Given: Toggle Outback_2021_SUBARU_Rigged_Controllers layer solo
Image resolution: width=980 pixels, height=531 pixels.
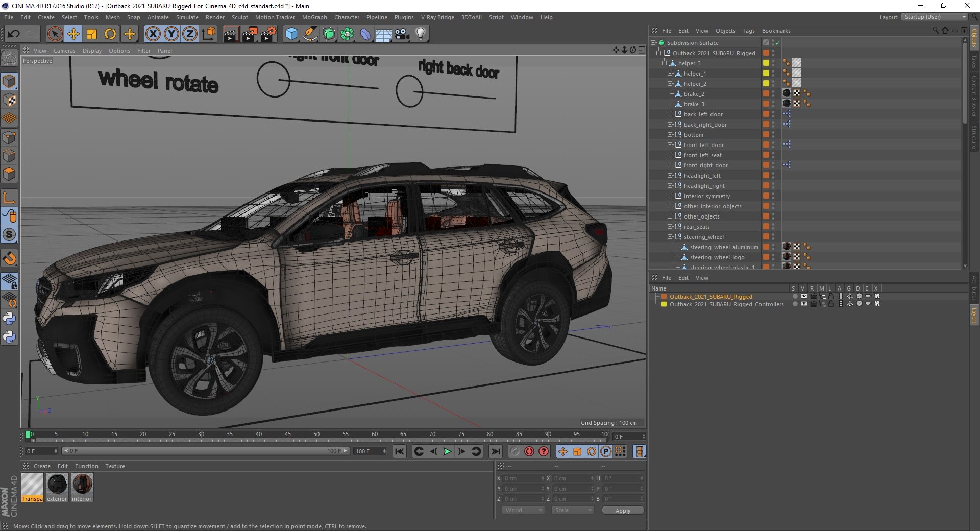Looking at the screenshot, I should tap(795, 304).
